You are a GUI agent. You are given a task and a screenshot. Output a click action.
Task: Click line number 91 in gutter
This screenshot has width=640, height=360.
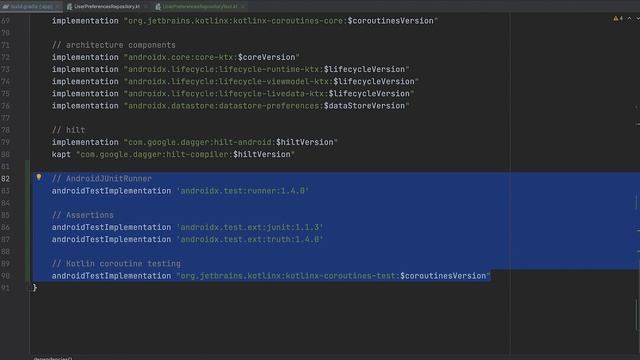[x=5, y=288]
